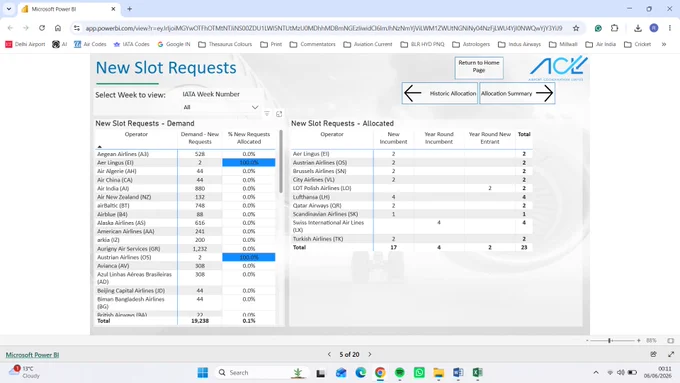Click Return to Home Page button
The height and width of the screenshot is (383, 680).
click(479, 68)
